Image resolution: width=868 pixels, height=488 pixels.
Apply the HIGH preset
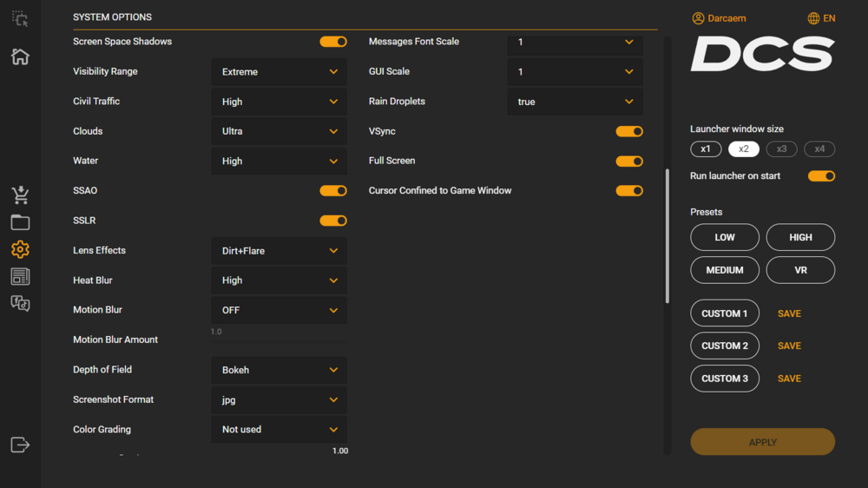point(800,237)
